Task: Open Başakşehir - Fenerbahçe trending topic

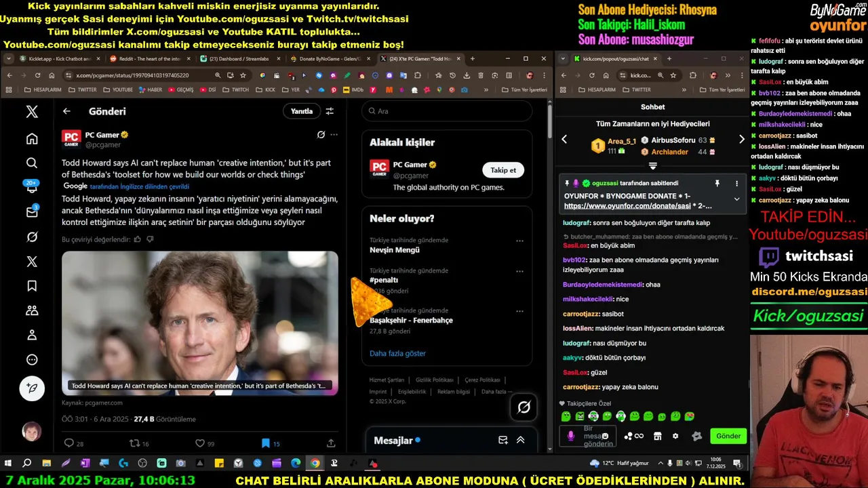Action: [x=411, y=320]
